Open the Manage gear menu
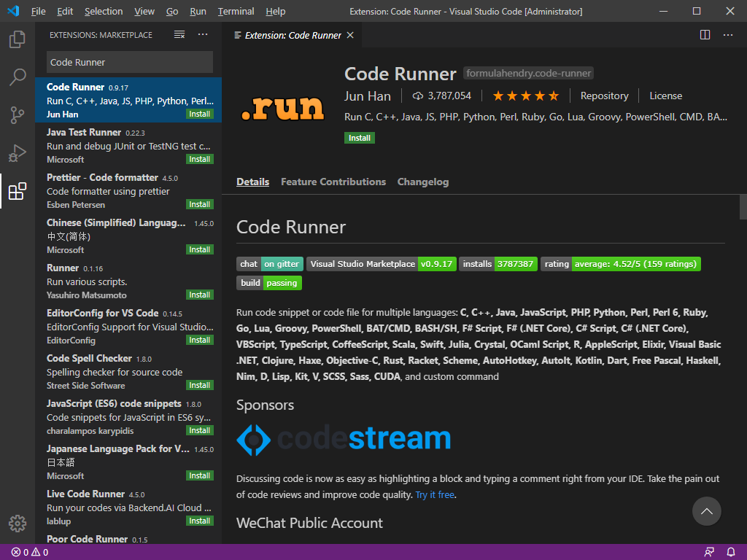Image resolution: width=747 pixels, height=560 pixels. pyautogui.click(x=18, y=523)
